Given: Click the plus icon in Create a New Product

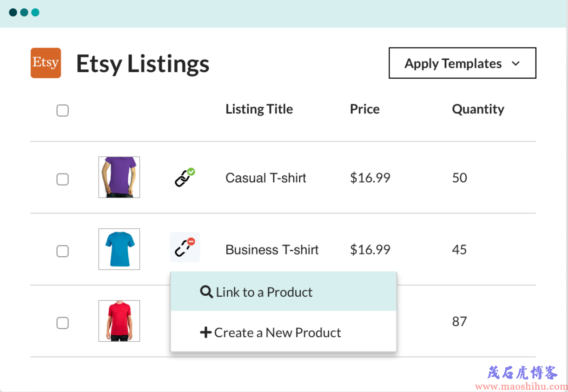Looking at the screenshot, I should (205, 332).
